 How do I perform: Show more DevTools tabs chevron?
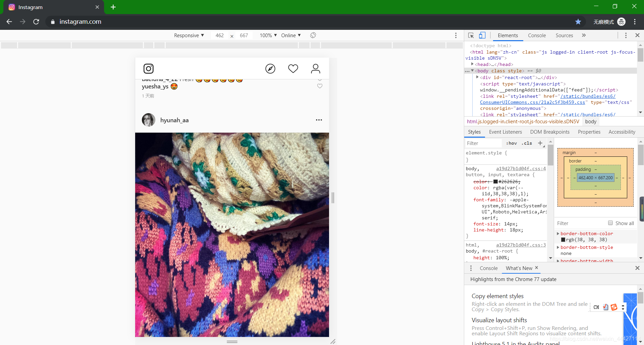click(584, 35)
